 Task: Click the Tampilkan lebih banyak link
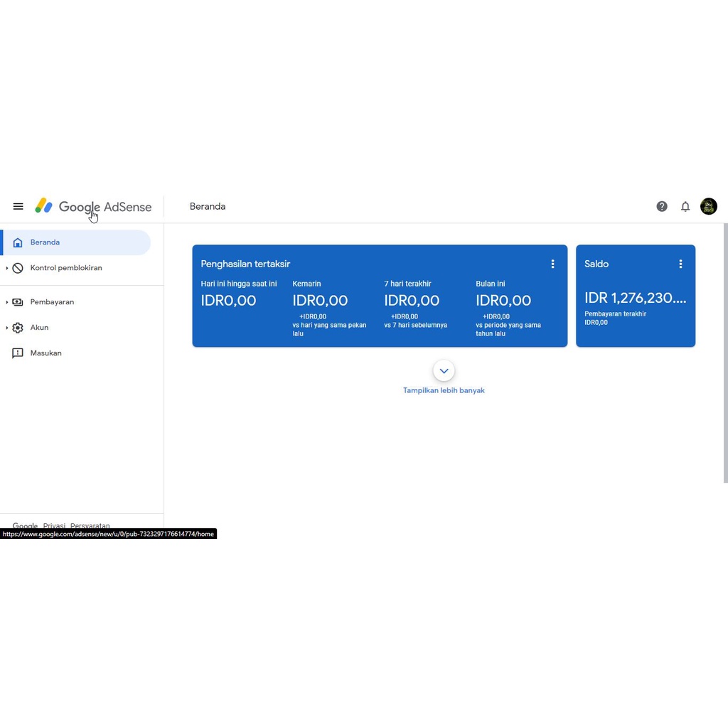coord(444,390)
